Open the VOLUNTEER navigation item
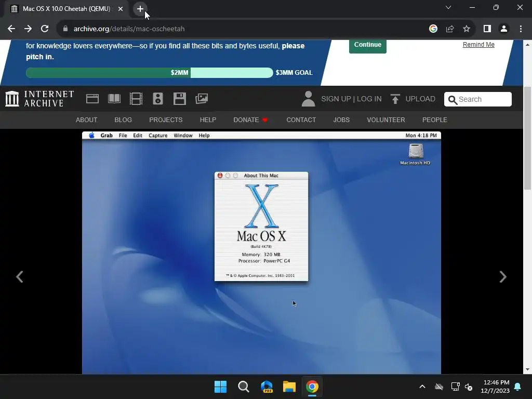 386,120
